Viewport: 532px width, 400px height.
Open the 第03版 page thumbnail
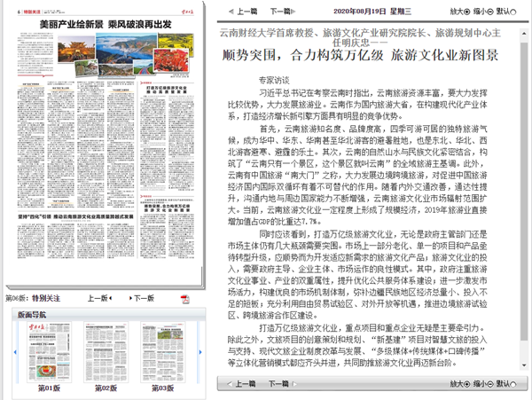162,352
